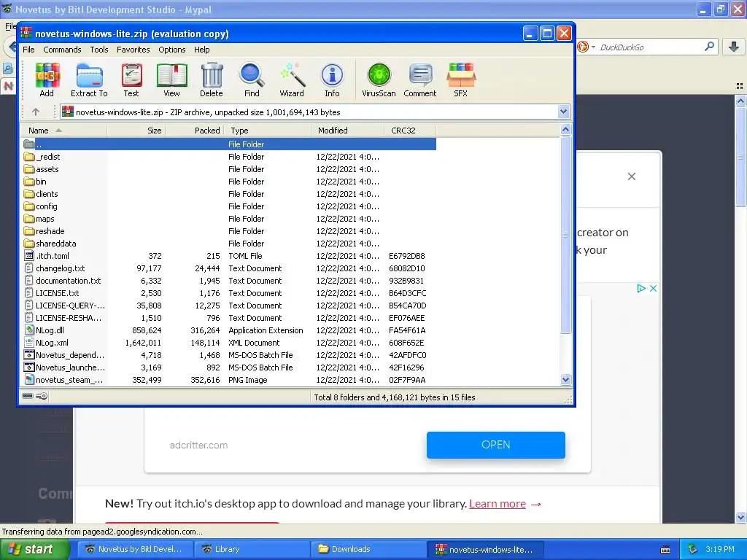Select the NLog.xml file
The image size is (747, 560).
[x=47, y=343]
